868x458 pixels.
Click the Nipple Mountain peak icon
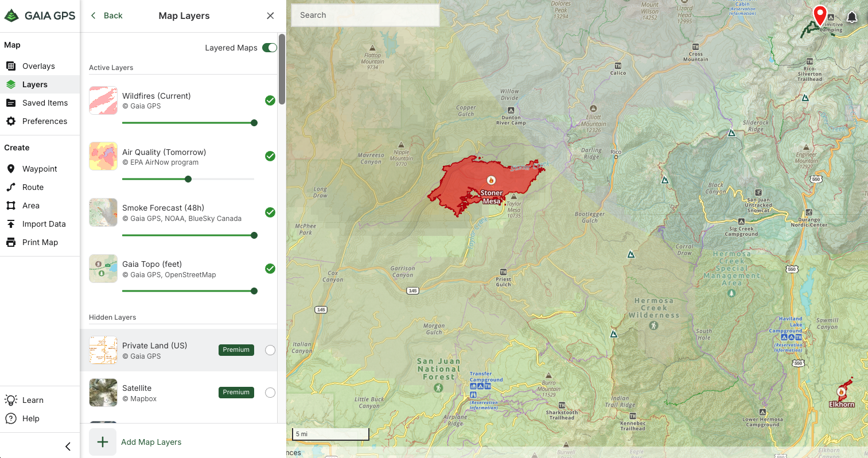pos(401,145)
